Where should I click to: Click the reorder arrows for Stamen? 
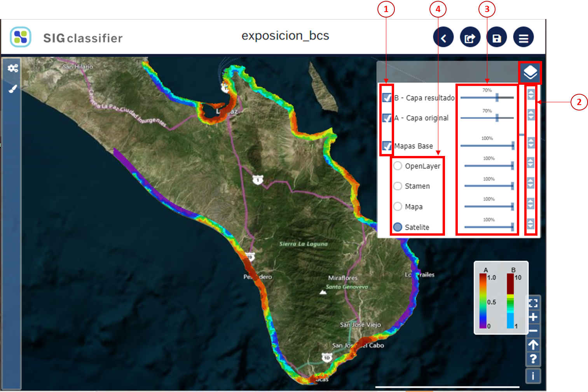pyautogui.click(x=531, y=183)
